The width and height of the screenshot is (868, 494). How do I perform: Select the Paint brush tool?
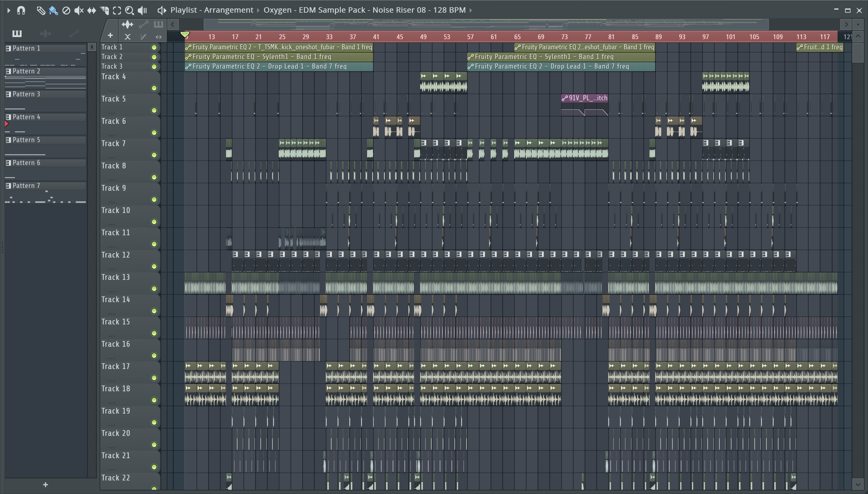click(53, 10)
